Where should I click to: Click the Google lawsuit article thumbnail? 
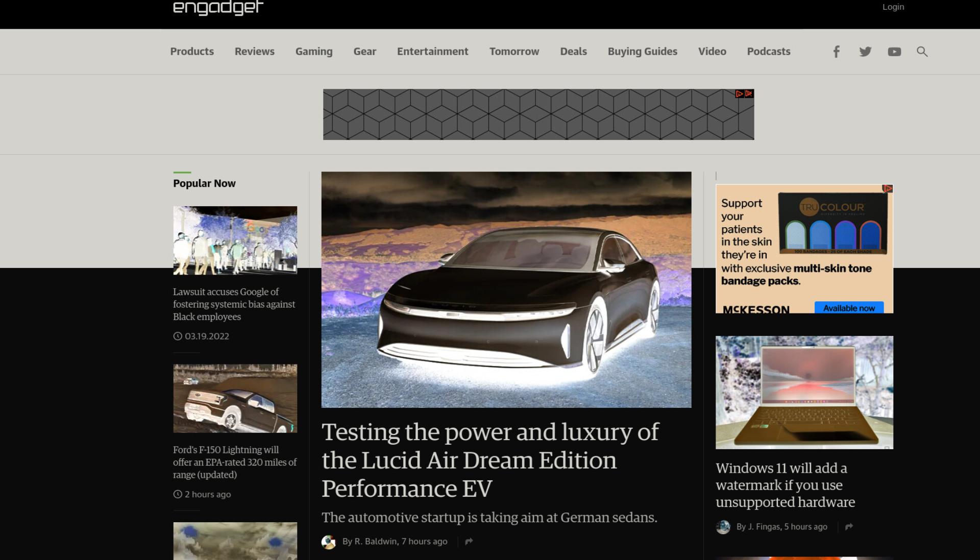(235, 240)
